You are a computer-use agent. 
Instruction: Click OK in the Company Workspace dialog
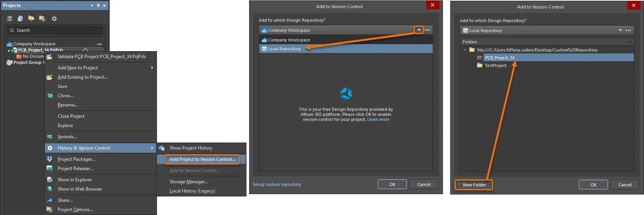[392, 184]
